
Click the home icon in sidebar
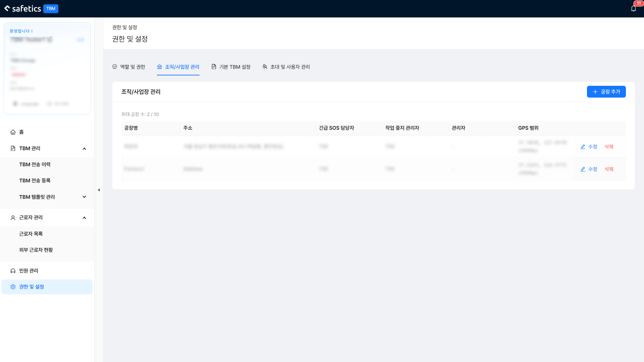click(x=13, y=132)
